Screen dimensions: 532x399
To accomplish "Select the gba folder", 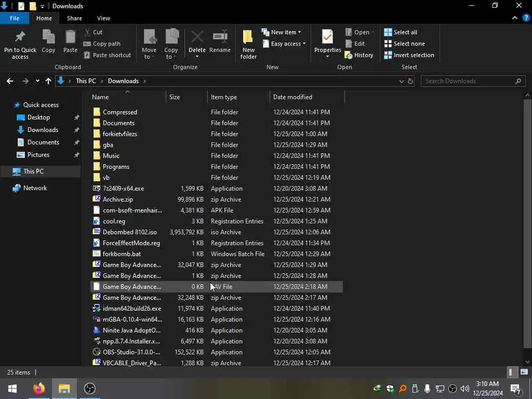I will [217, 145].
